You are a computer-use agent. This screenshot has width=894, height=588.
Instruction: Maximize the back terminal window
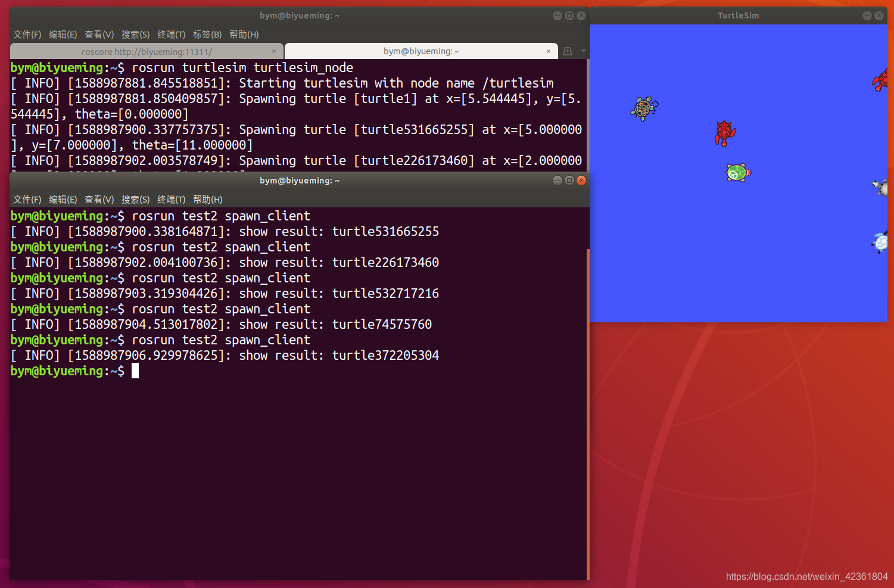[569, 15]
